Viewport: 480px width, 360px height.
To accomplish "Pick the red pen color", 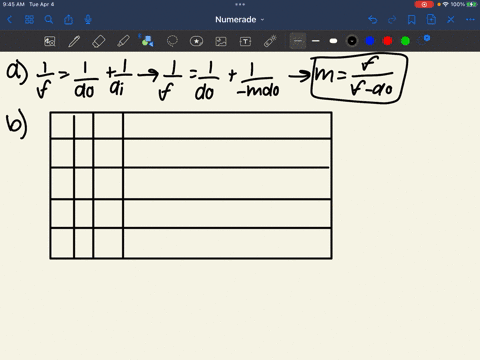I will click(387, 41).
